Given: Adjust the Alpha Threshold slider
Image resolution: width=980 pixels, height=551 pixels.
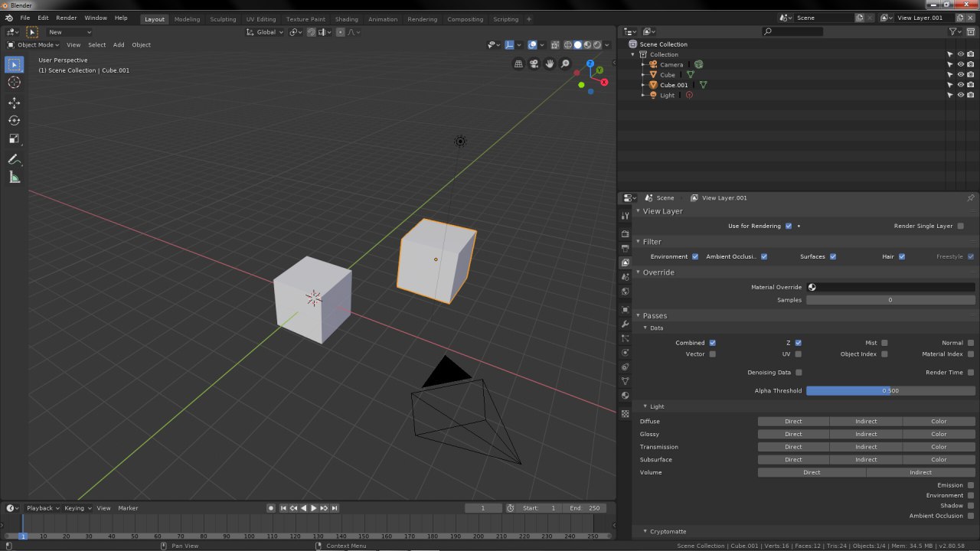Looking at the screenshot, I should (890, 391).
